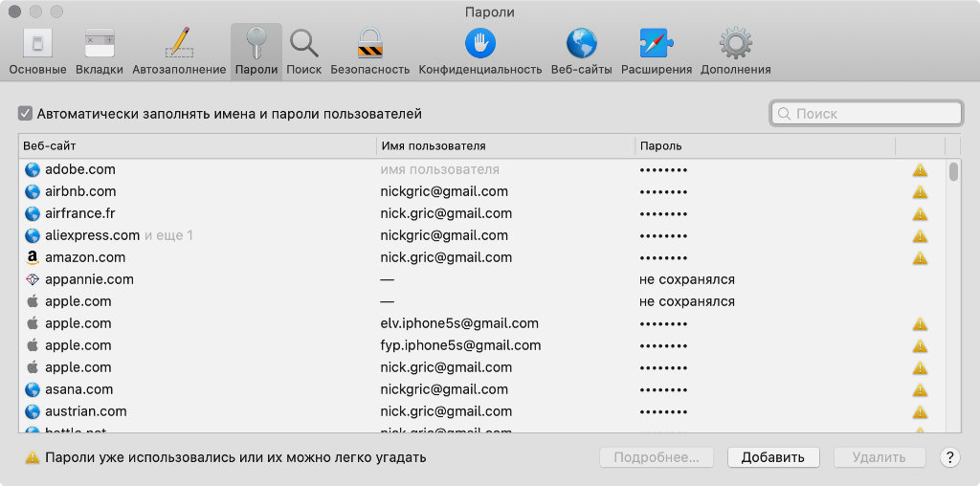Viewport: 980px width, 486px height.
Task: Open the Безопасность lock preferences pane
Action: pyautogui.click(x=369, y=51)
